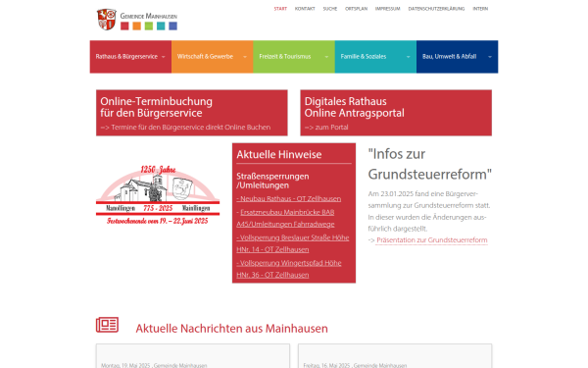Open Neubau Rathaus - OT Zellhausen link
The image size is (588, 368).
[x=289, y=198]
